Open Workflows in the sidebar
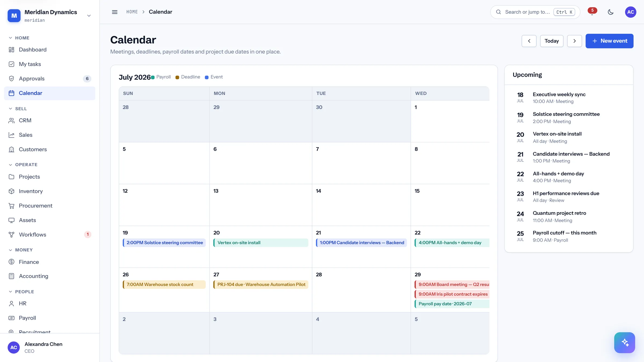 [x=50, y=235]
